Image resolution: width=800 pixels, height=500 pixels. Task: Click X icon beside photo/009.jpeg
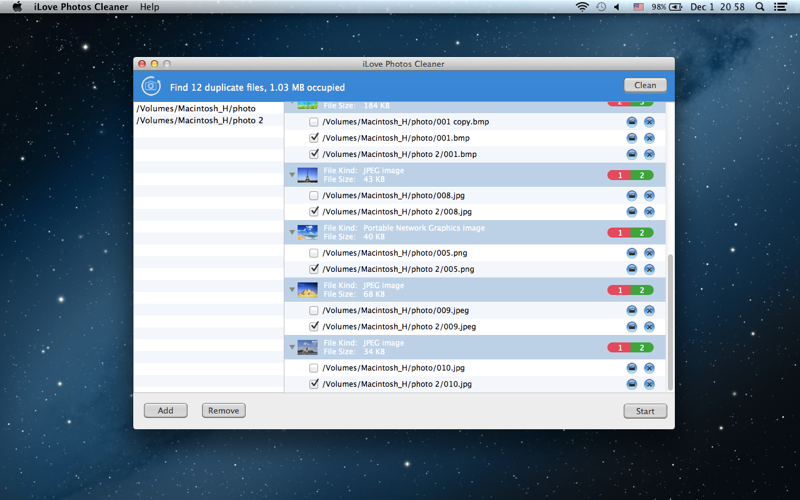649,310
